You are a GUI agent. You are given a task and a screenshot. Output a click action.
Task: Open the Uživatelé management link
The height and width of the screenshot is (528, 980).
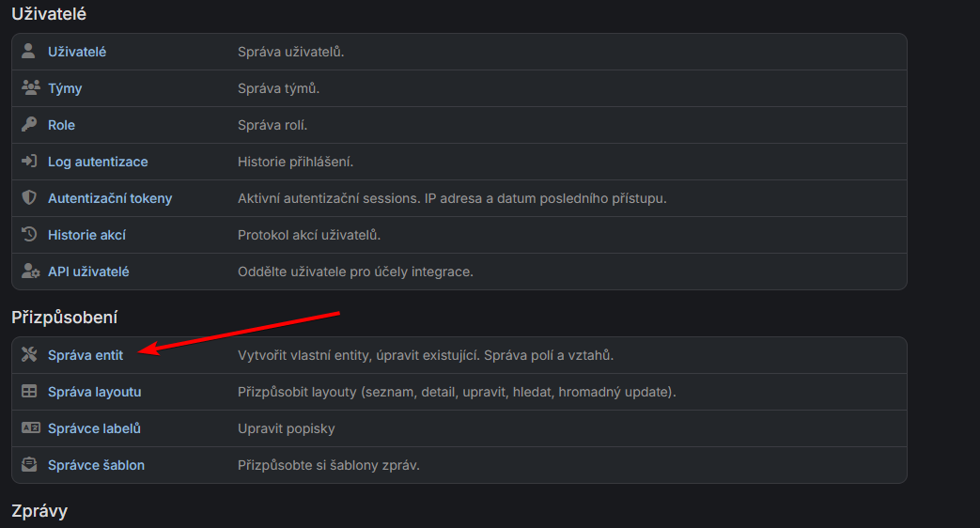(77, 52)
